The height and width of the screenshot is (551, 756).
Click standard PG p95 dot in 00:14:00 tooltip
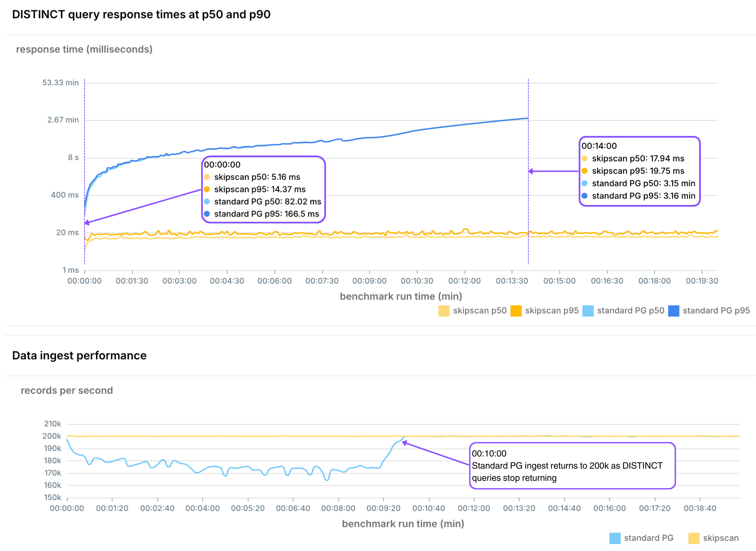coord(584,196)
